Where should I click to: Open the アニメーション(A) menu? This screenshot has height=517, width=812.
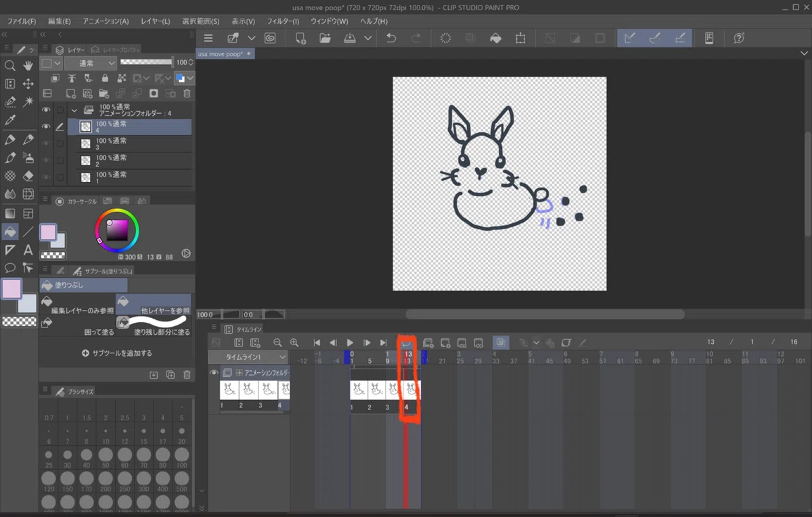(106, 21)
